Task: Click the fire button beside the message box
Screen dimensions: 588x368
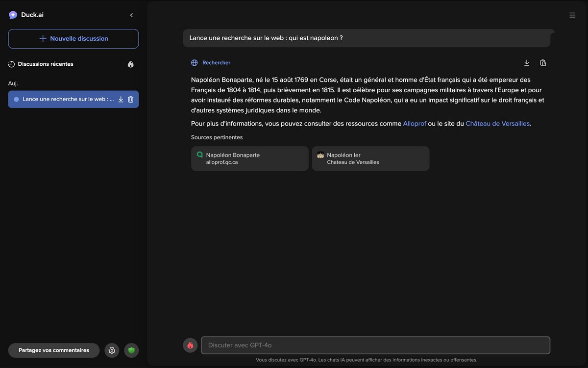Action: coord(190,345)
